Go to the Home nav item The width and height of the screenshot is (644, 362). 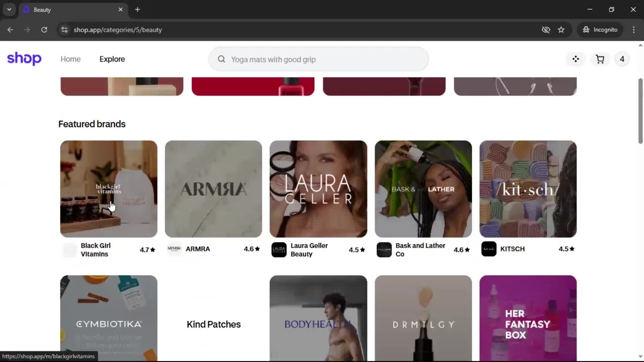(x=70, y=59)
